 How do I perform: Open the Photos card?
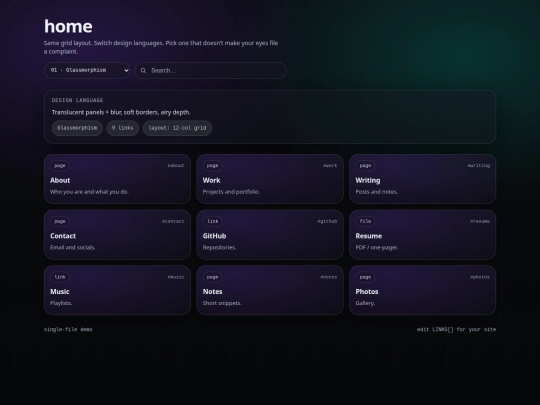coord(423,290)
